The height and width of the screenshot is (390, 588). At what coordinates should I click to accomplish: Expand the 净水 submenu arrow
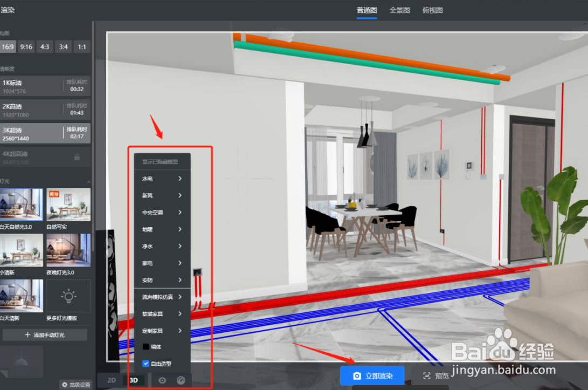tap(180, 246)
